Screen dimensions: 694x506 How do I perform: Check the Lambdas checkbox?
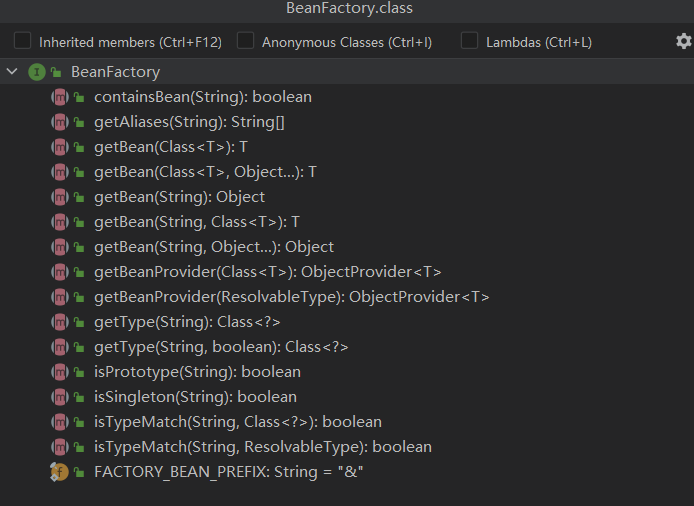(469, 40)
